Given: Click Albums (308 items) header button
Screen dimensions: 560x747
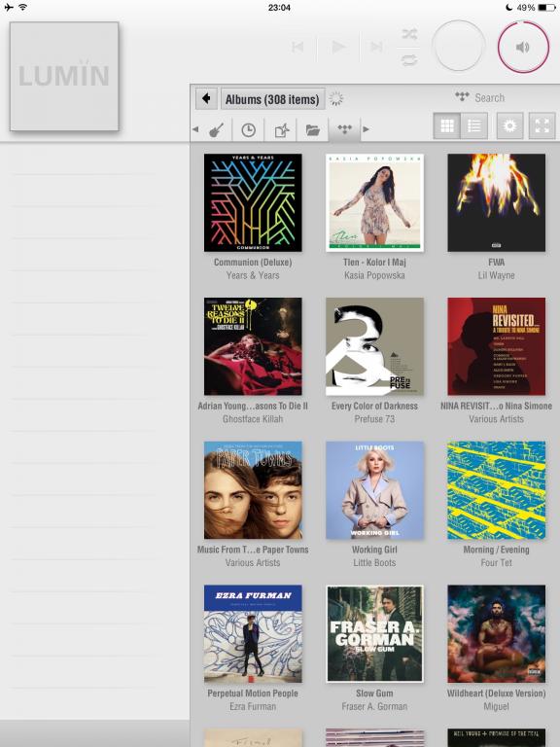Looking at the screenshot, I should (272, 99).
